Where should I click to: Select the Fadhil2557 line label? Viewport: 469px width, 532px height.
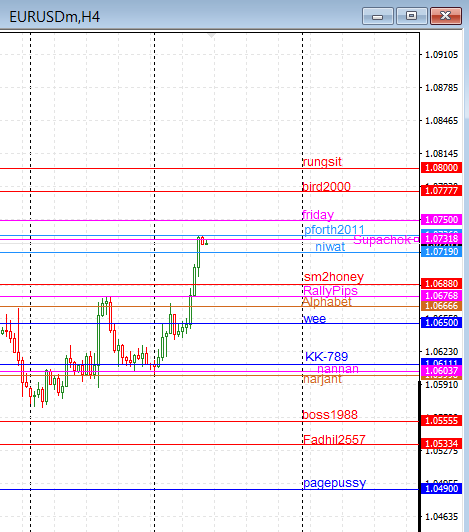[x=334, y=440]
